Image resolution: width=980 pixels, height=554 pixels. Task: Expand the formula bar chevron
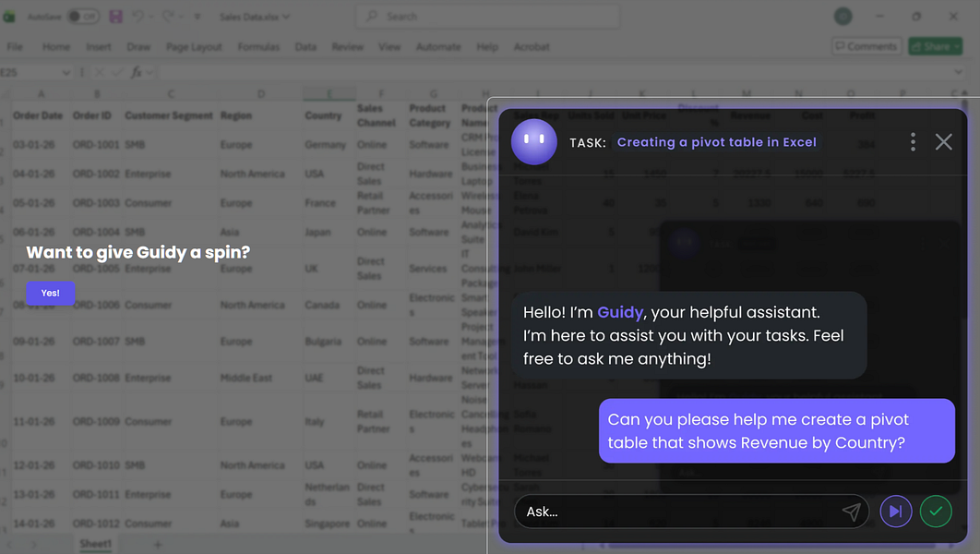tap(959, 73)
